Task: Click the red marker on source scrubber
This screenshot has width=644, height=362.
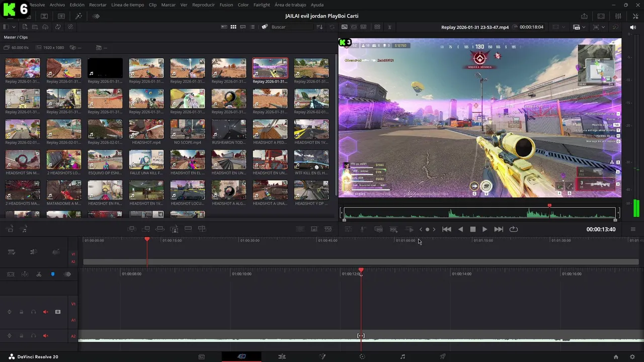Action: pos(549,205)
